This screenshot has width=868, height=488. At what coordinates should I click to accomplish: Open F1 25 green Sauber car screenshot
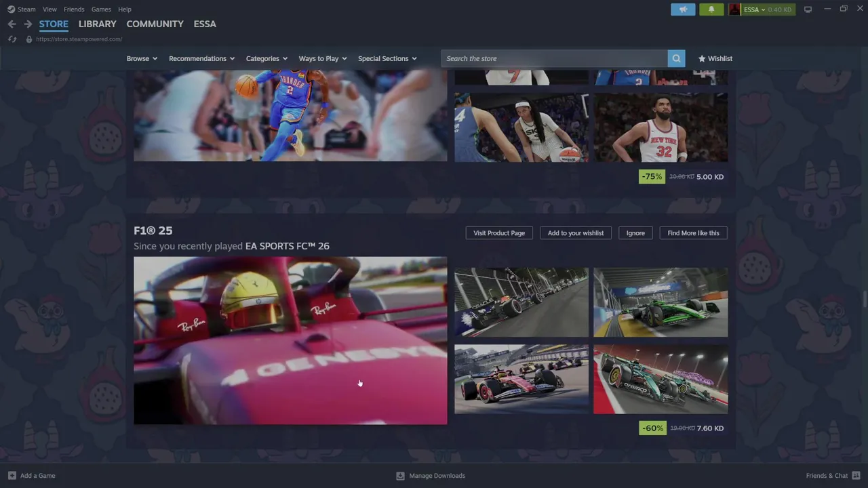coord(660,302)
